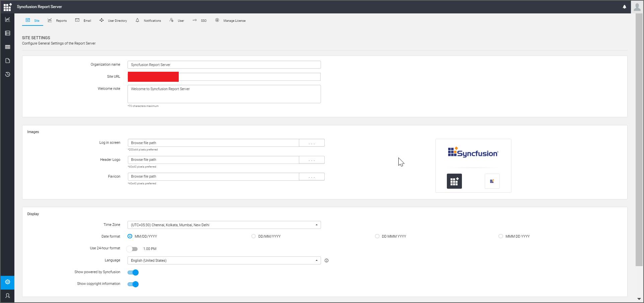
Task: Select MM/DD/YYYY date format
Action: pyautogui.click(x=130, y=236)
